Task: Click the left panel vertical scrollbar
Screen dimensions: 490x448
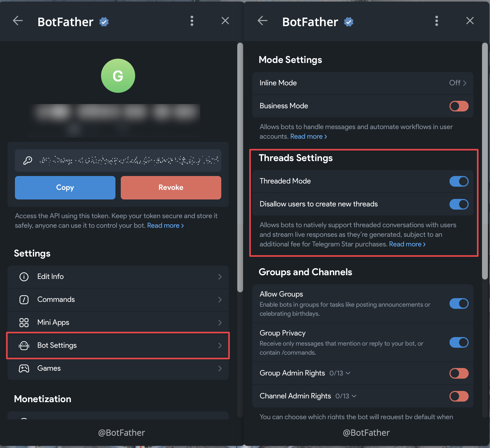Action: point(240,167)
